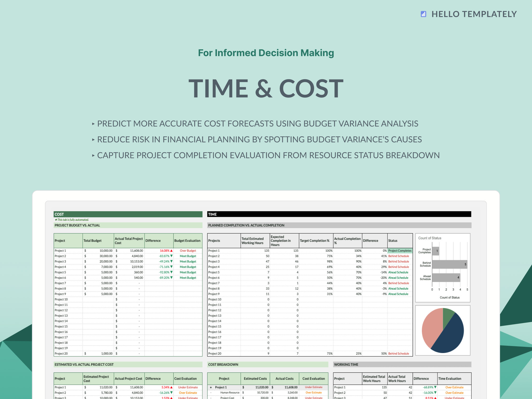Click green down arrow beside -16.00%

point(435,393)
